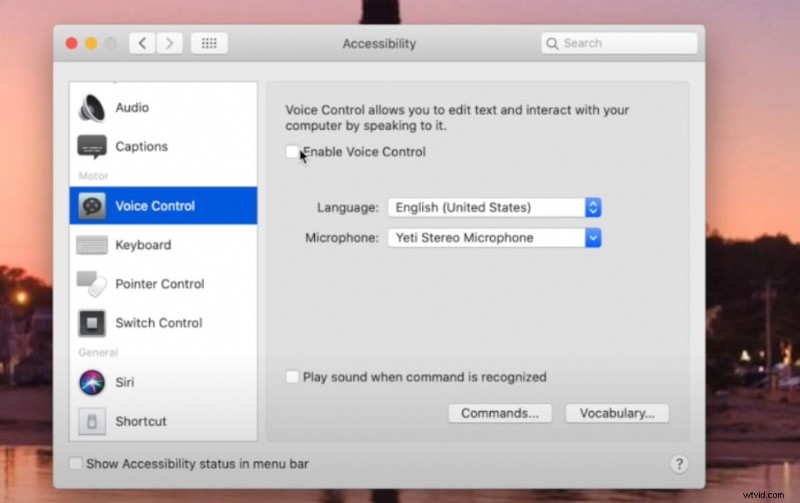Click the Siri icon in sidebar

coord(92,382)
